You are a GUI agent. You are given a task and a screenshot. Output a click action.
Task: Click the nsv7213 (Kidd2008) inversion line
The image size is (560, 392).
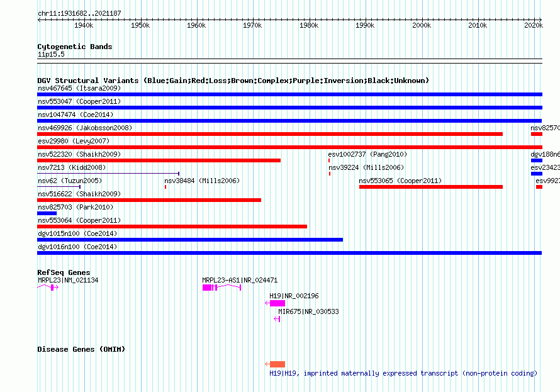pyautogui.click(x=108, y=174)
